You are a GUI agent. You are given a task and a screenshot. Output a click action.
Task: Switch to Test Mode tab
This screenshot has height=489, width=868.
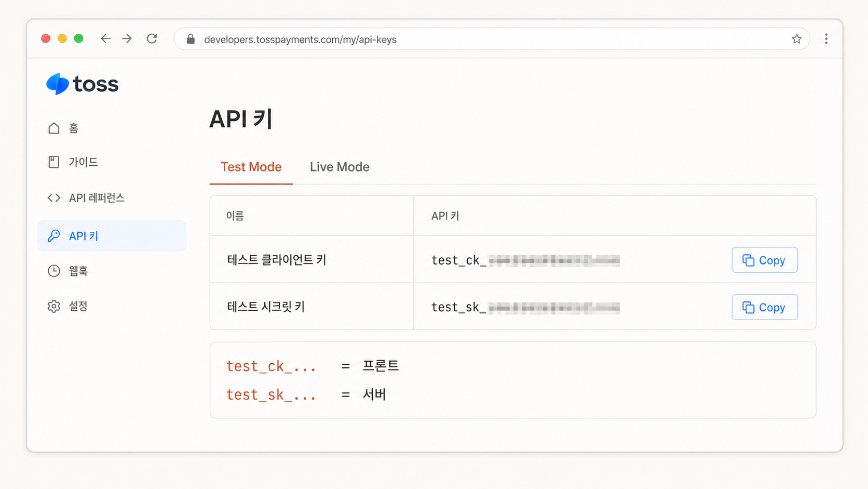[x=251, y=167]
